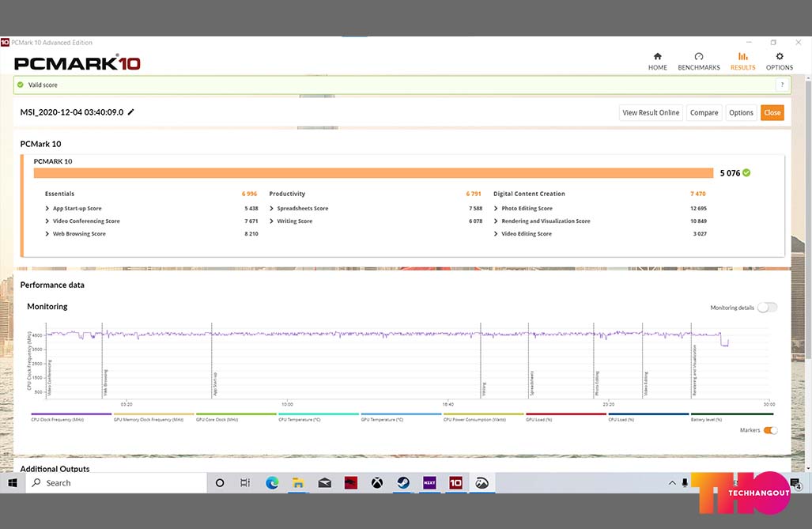
Task: Click the overall score value 5 076
Action: pyautogui.click(x=731, y=173)
